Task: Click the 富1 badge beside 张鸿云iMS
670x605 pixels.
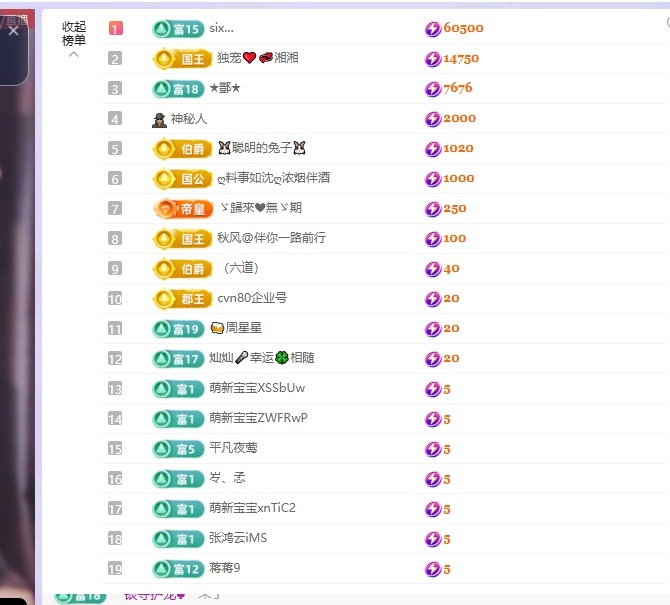Action: 178,539
